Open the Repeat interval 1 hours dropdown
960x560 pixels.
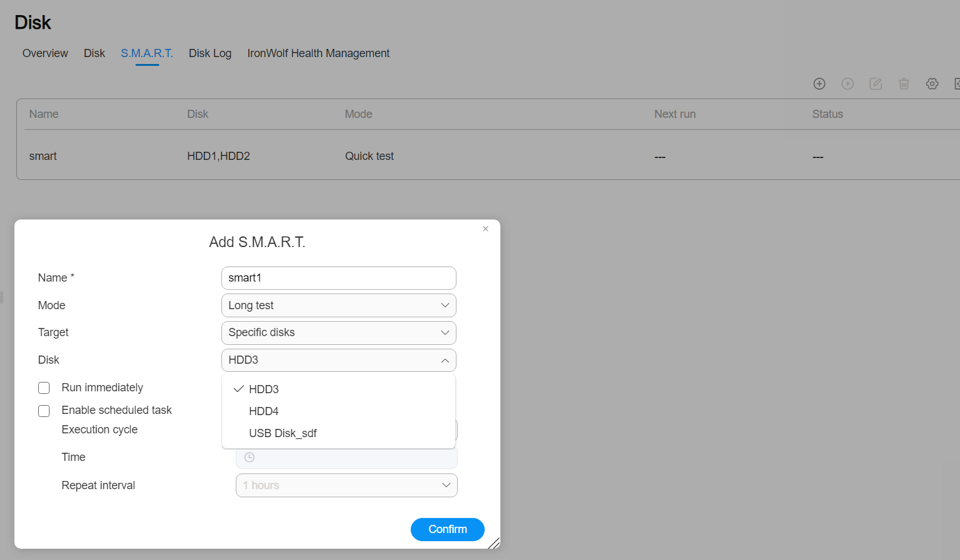347,485
